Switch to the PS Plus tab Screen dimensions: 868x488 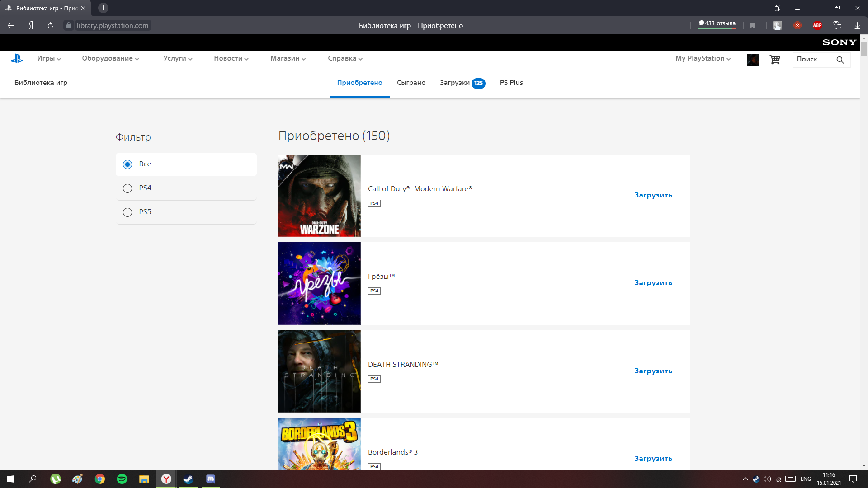coord(511,83)
